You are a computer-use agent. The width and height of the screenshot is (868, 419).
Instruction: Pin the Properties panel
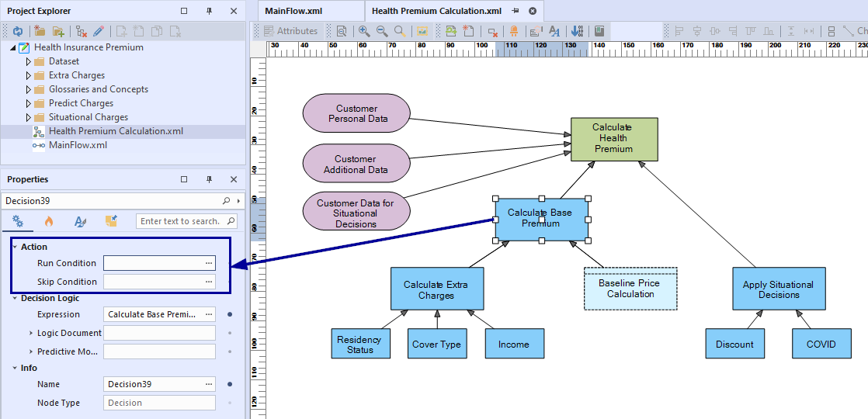(210, 179)
